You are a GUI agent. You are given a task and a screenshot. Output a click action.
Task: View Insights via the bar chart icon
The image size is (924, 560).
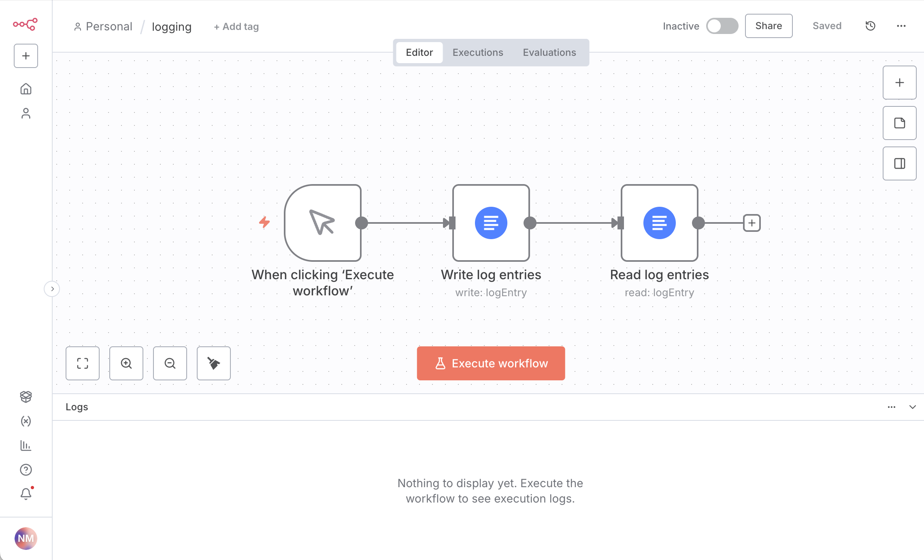pos(26,445)
